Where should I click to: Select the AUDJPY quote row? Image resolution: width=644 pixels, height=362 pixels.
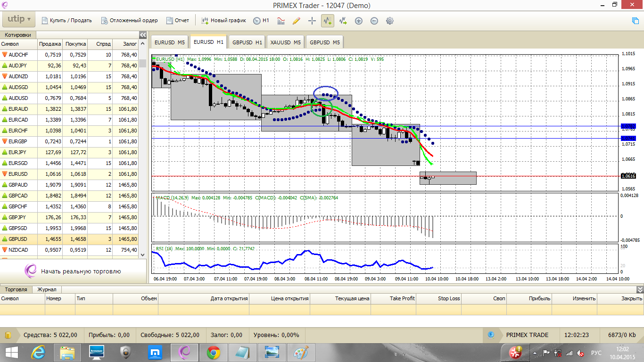click(69, 66)
